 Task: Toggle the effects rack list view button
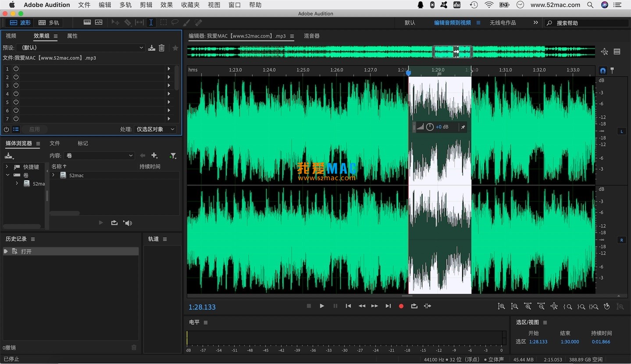(x=16, y=129)
